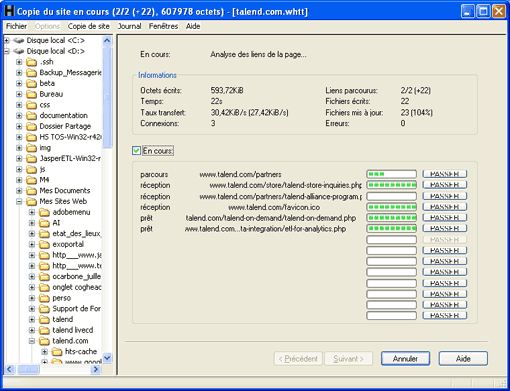Image resolution: width=510 pixels, height=391 pixels.
Task: Select the documentation folder icon
Action: [31, 116]
